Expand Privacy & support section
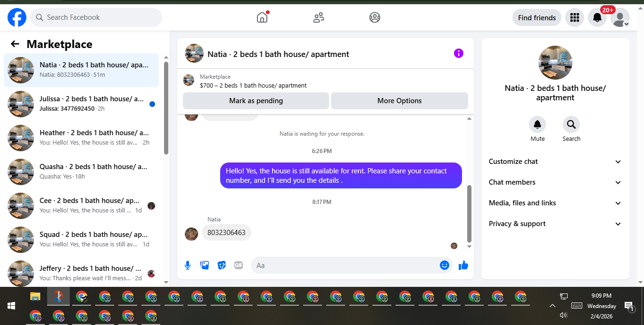Image resolution: width=644 pixels, height=325 pixels. point(555,224)
